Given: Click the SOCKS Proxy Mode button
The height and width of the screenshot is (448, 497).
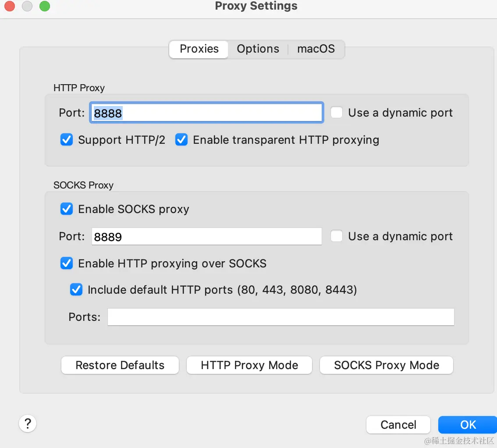Looking at the screenshot, I should pyautogui.click(x=386, y=365).
